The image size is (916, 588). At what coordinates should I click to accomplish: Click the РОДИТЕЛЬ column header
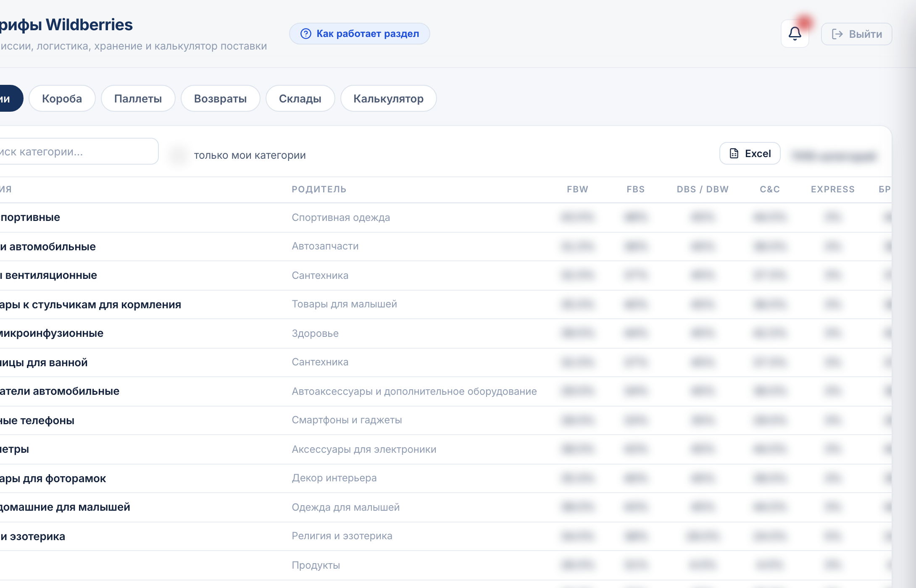pyautogui.click(x=319, y=189)
